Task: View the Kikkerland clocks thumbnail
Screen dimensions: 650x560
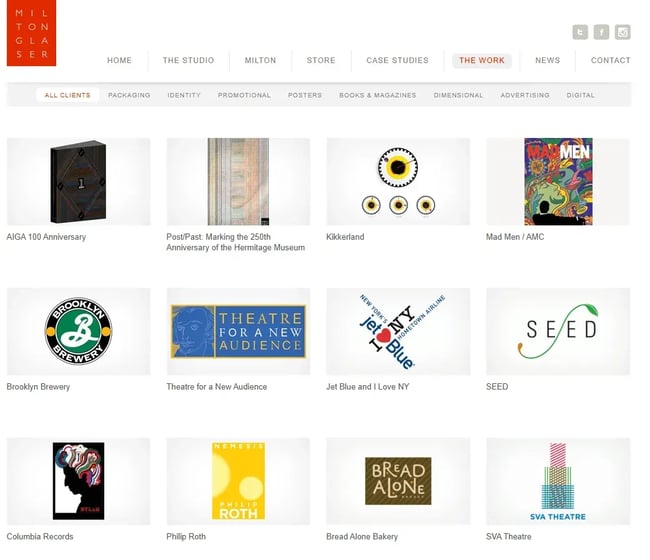Action: 398,182
